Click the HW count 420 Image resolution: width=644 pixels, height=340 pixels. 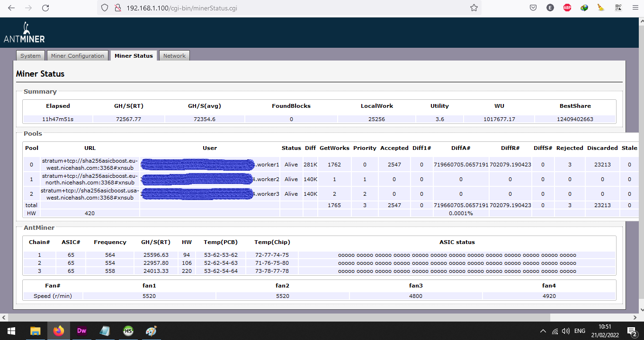(89, 213)
